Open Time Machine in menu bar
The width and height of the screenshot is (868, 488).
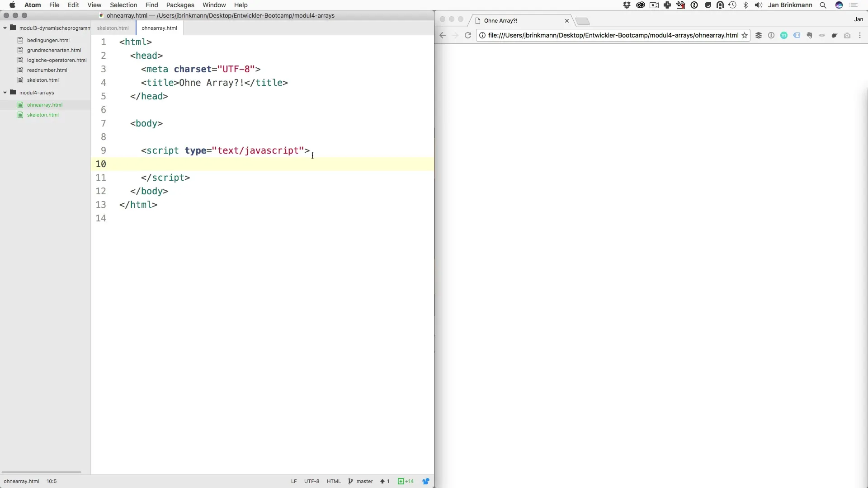(x=732, y=5)
